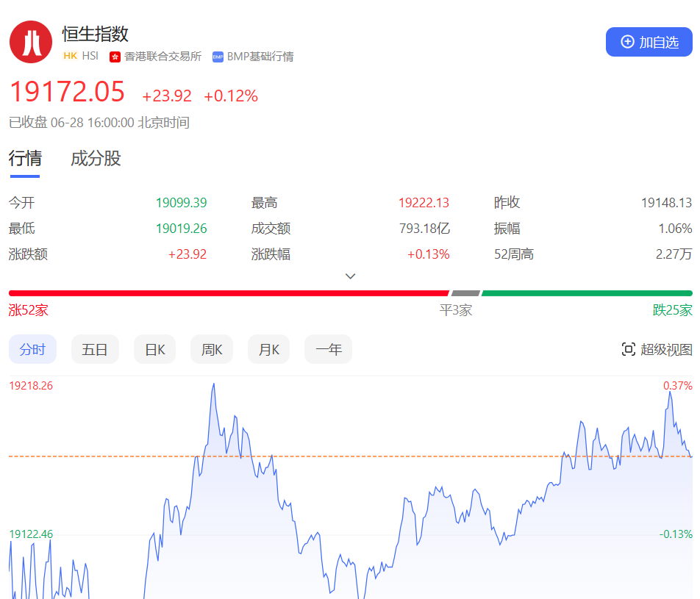Viewport: 700px width, 599px height.
Task: Click the red rising stocks bar
Action: pyautogui.click(x=229, y=293)
